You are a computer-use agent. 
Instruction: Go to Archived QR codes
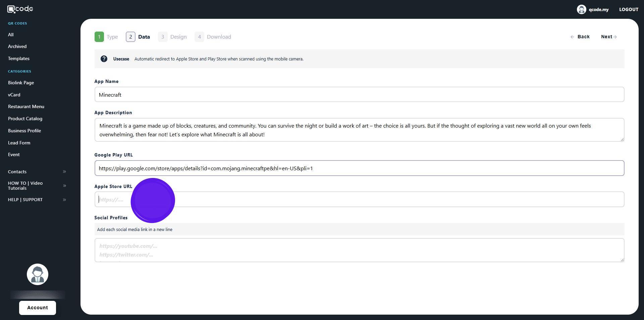[17, 46]
